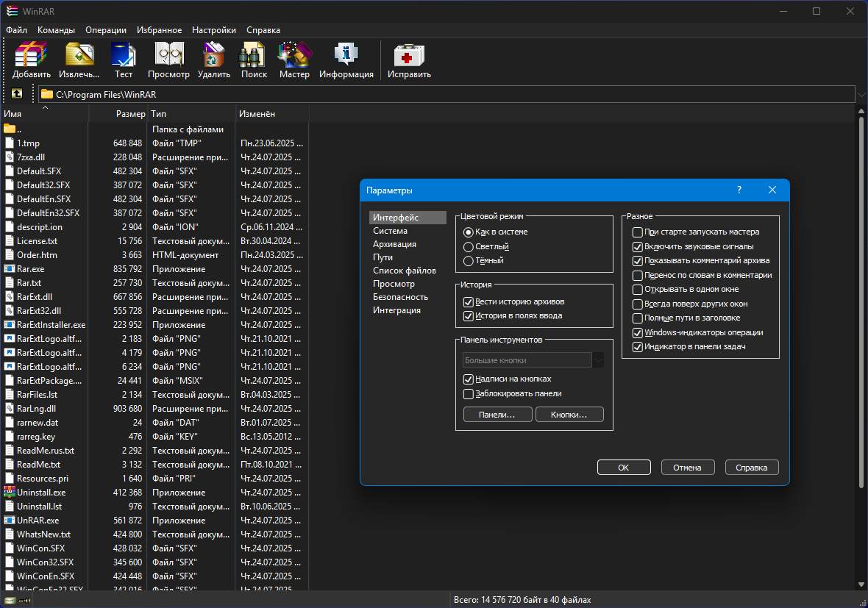This screenshot has width=868, height=608.
Task: Go up one folder level arrow icon
Action: point(17,93)
